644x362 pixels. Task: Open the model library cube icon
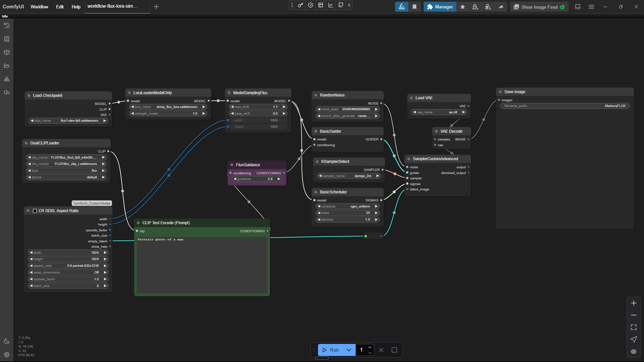point(7,52)
